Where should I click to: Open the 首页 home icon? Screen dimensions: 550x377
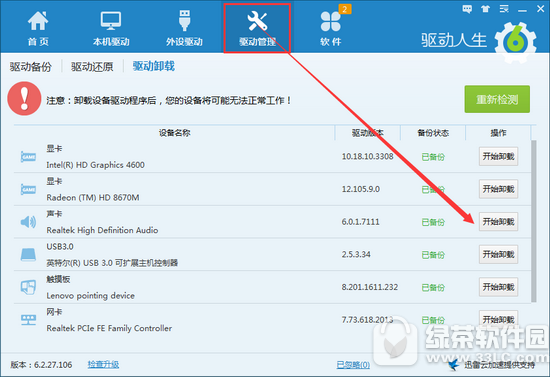coord(38,21)
